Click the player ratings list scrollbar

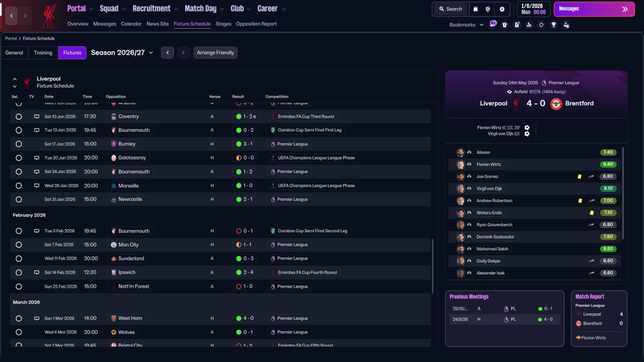(x=623, y=193)
